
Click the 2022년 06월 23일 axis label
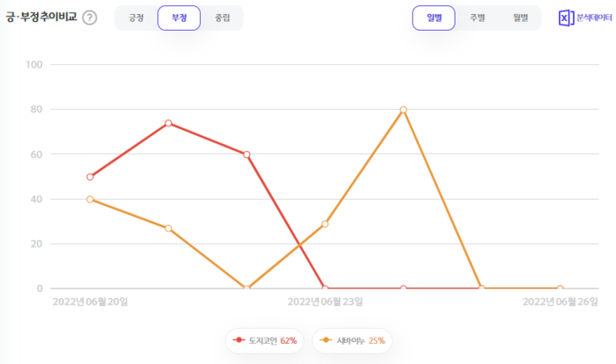click(x=325, y=302)
